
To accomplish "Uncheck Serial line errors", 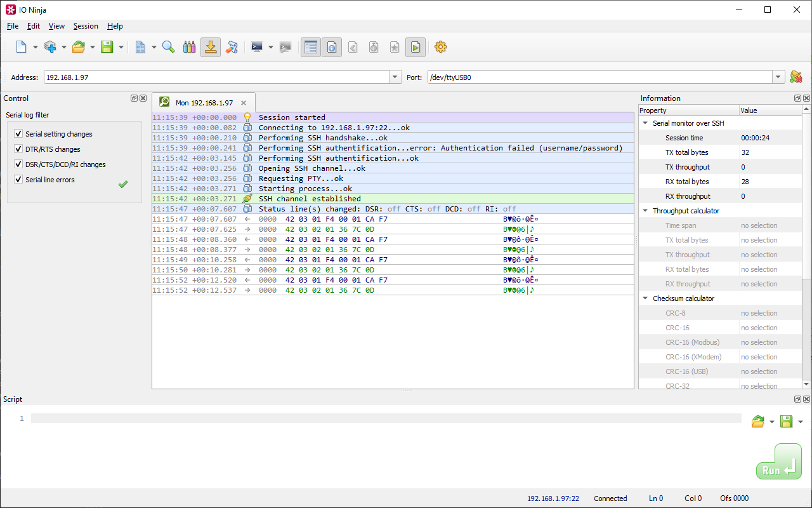I will point(18,180).
